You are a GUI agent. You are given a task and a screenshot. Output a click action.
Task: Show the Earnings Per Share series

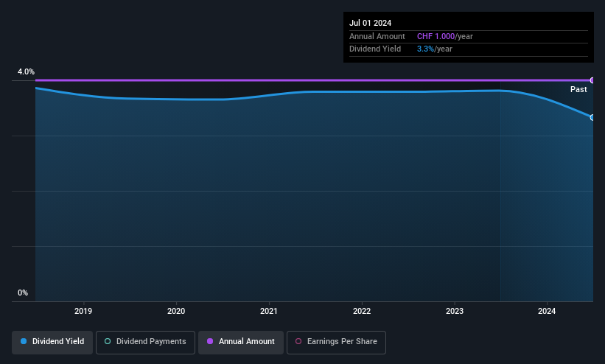tap(336, 342)
